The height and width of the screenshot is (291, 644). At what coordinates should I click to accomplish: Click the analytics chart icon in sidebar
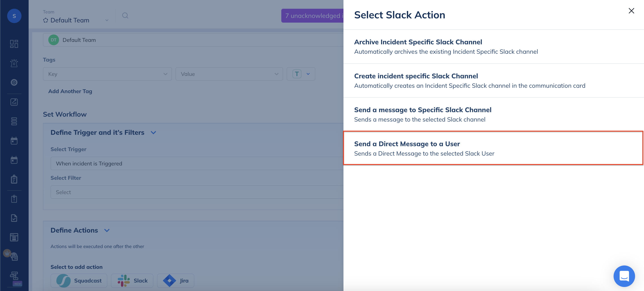14,102
